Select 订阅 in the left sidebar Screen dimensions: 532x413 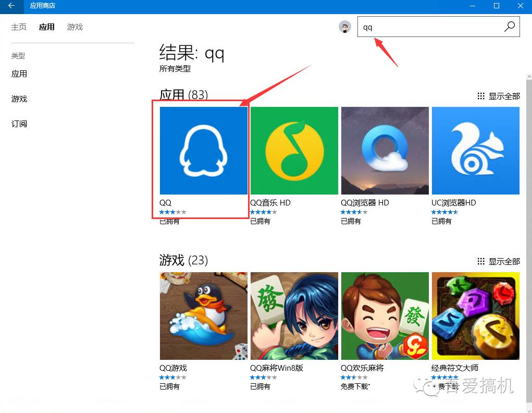pos(19,124)
